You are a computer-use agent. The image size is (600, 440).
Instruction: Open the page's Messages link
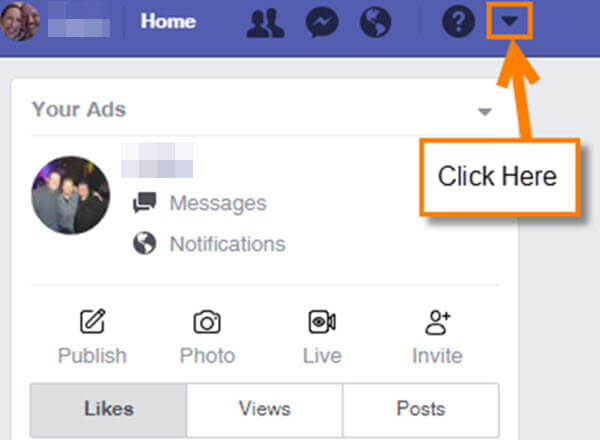(218, 203)
